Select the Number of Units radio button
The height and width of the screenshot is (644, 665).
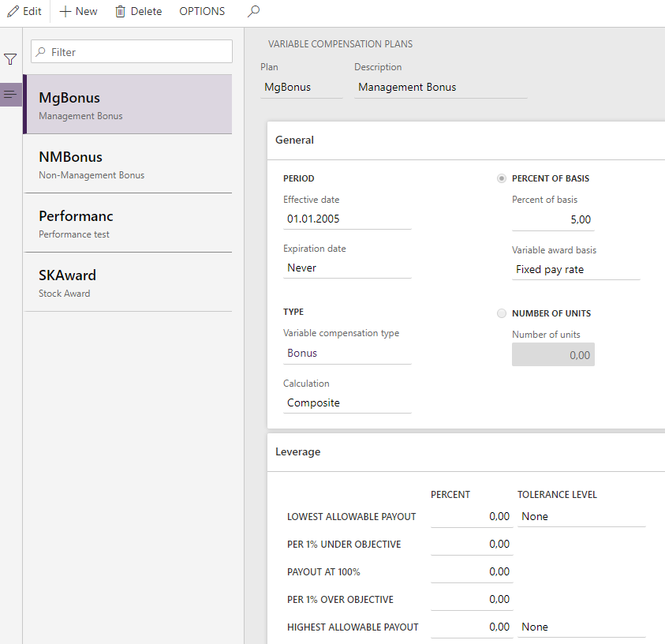coord(502,313)
